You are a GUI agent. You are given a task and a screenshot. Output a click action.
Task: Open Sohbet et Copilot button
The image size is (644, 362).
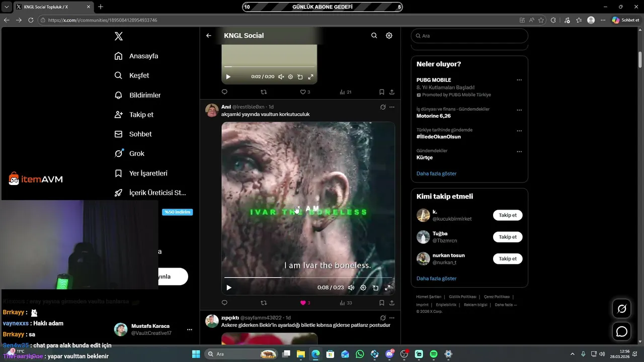pyautogui.click(x=625, y=20)
